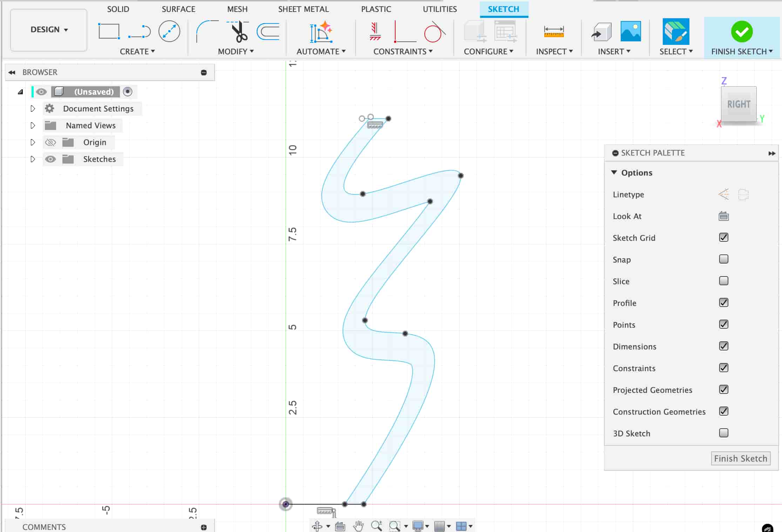Expand the Named Views tree node
Screen dimensions: 782x532
[x=33, y=125]
